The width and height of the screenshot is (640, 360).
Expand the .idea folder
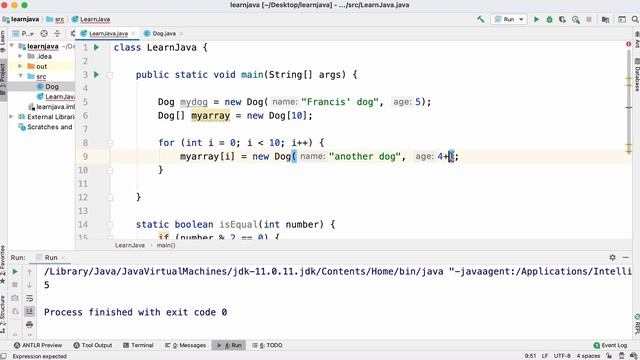(20, 56)
